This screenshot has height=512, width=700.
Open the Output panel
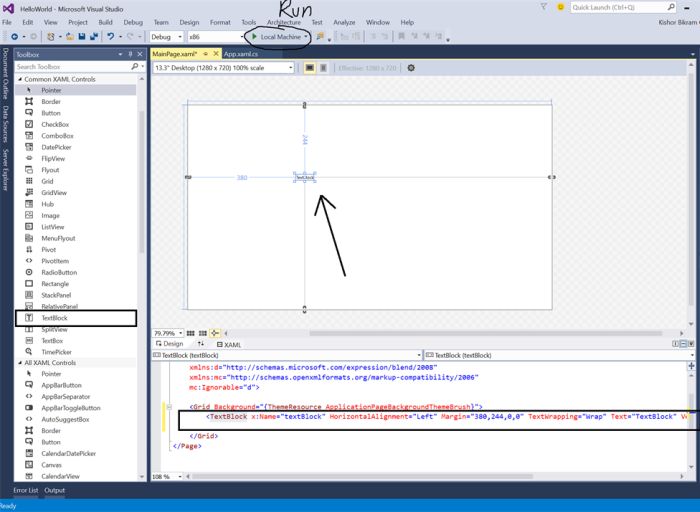[54, 490]
